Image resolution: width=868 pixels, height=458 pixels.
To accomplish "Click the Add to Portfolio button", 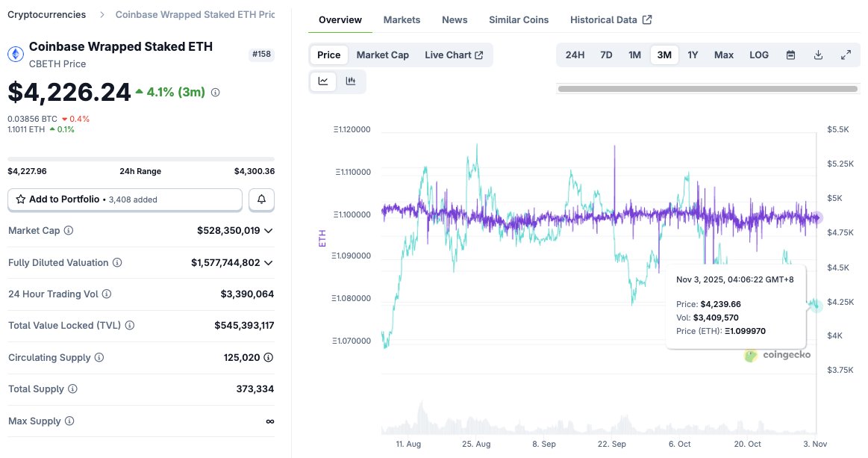I will click(125, 199).
